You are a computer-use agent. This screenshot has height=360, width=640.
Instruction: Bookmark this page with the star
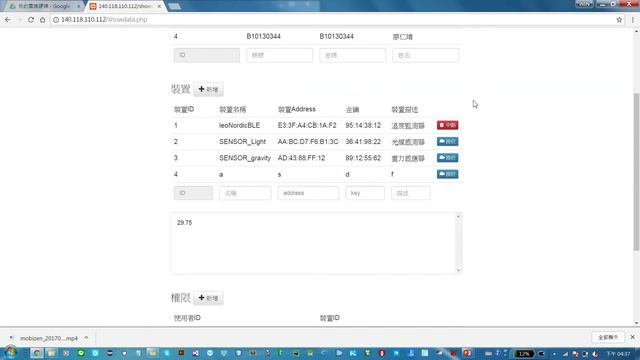tap(619, 20)
